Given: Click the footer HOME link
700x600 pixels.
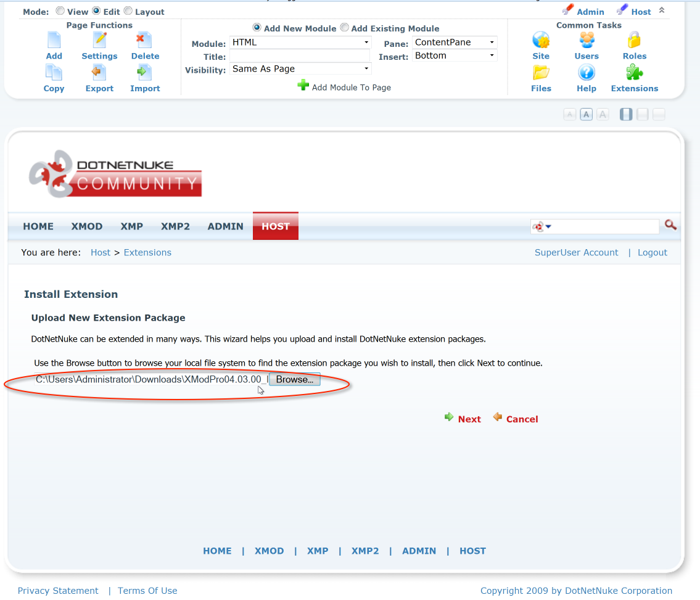Looking at the screenshot, I should 218,551.
